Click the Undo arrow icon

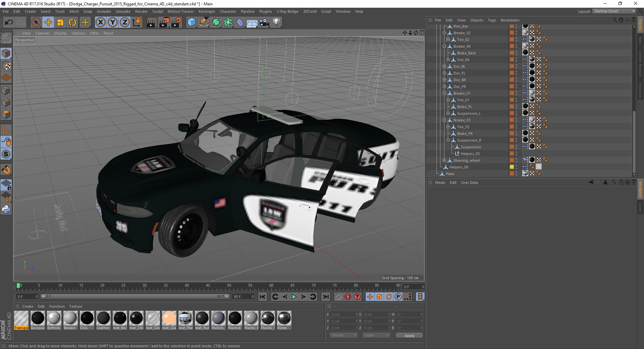(9, 22)
